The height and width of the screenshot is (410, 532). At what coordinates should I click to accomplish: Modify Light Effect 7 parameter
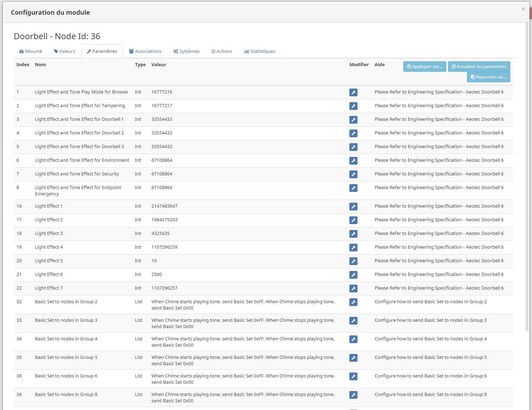353,289
